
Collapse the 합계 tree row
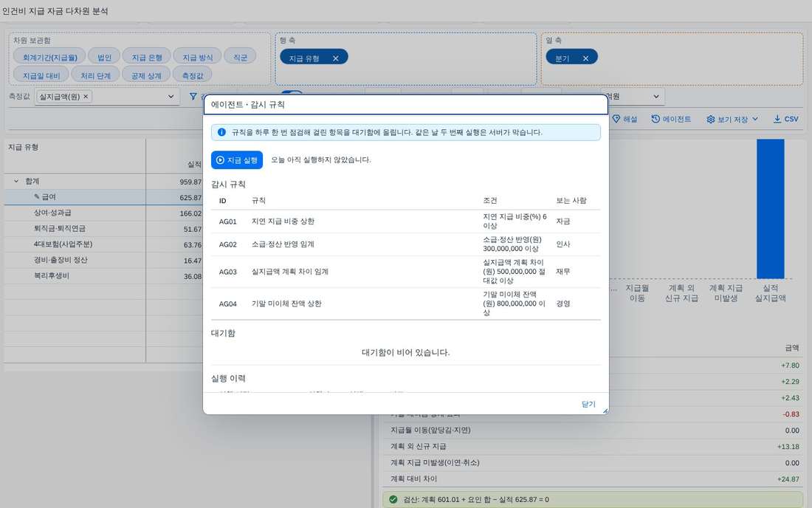(x=16, y=181)
